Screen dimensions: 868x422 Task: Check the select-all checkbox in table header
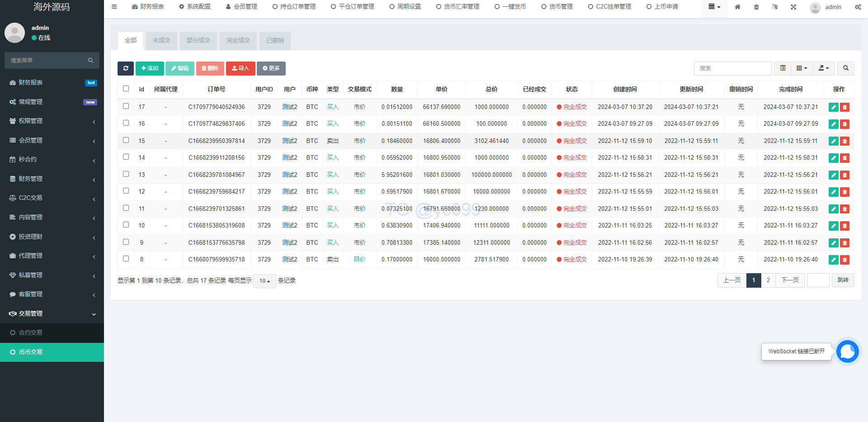point(126,89)
